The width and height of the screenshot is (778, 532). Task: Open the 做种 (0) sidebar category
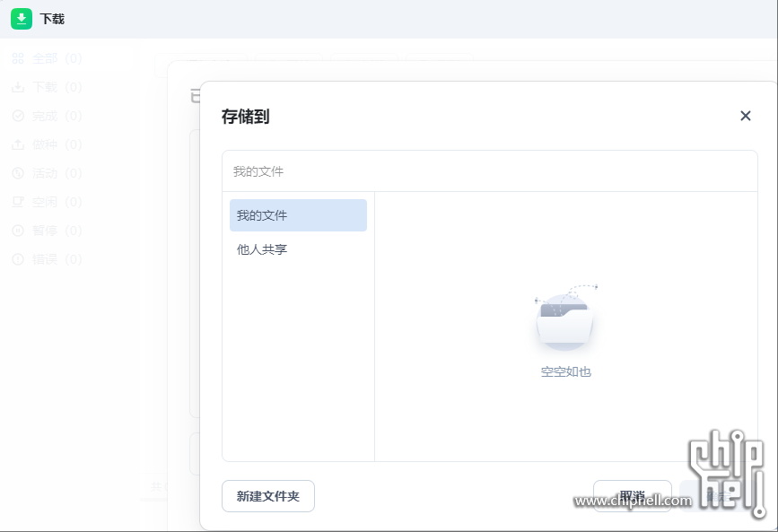click(48, 144)
